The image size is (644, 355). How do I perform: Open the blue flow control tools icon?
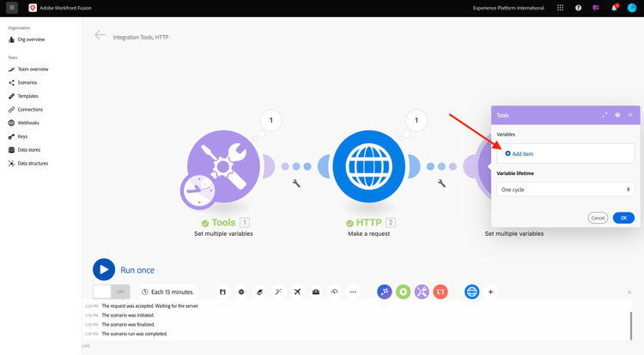pos(385,292)
